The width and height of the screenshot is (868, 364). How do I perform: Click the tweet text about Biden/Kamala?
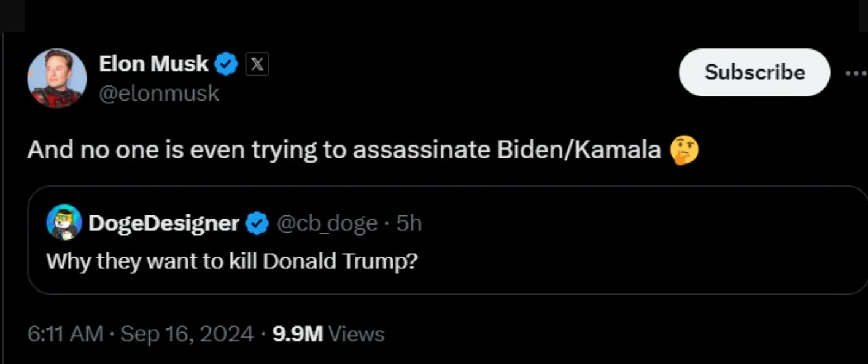tap(344, 150)
